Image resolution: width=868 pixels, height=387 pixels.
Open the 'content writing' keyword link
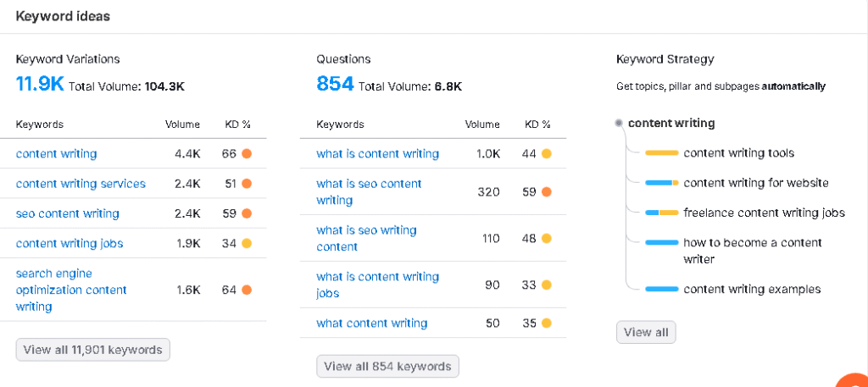(56, 153)
